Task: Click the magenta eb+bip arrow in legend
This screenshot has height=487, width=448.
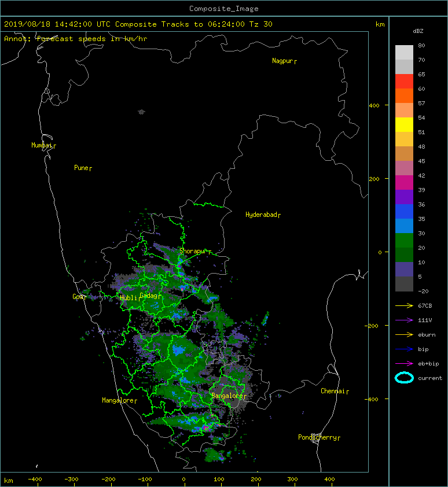Action: click(x=404, y=363)
